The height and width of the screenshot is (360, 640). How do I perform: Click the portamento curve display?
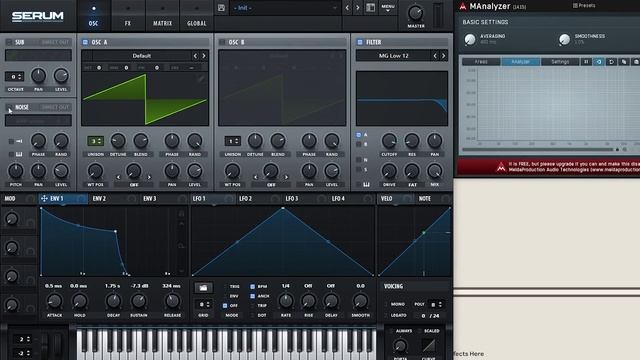click(429, 345)
